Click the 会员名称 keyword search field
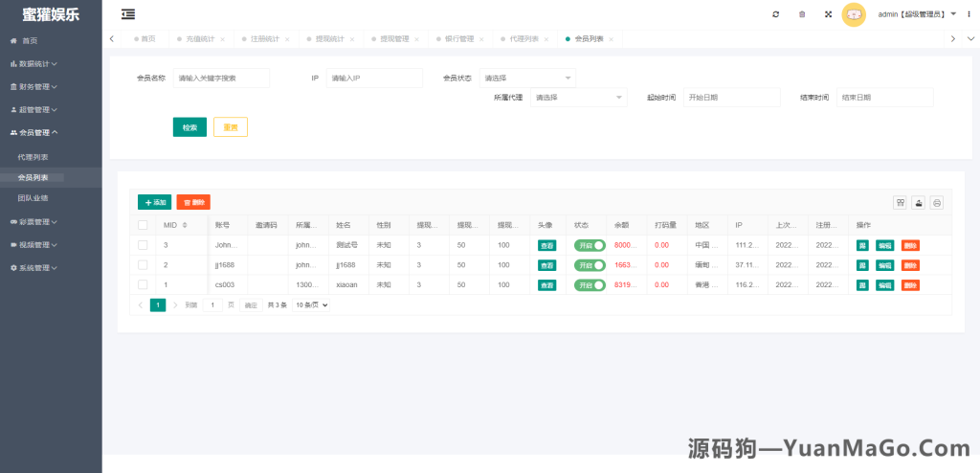Image resolution: width=980 pixels, height=473 pixels. 221,79
